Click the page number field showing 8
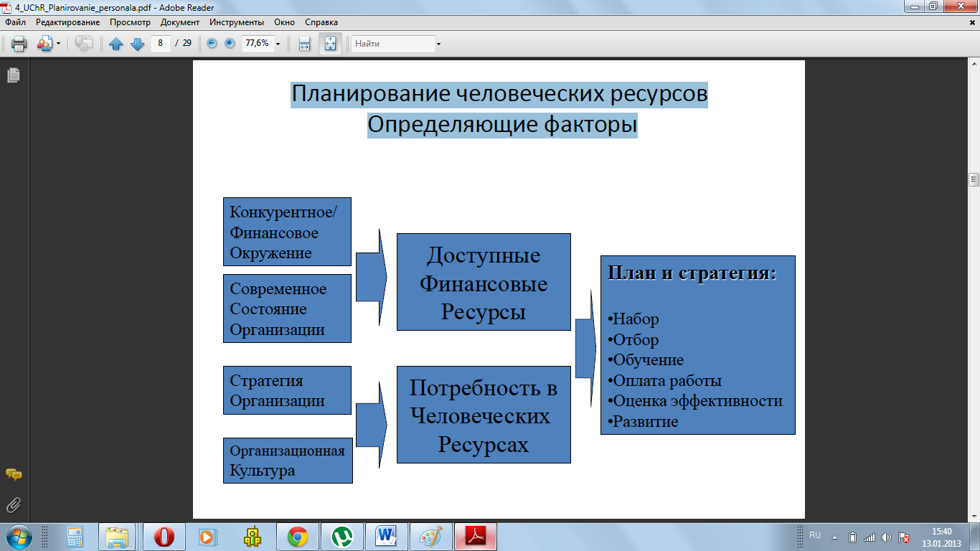 (x=160, y=43)
